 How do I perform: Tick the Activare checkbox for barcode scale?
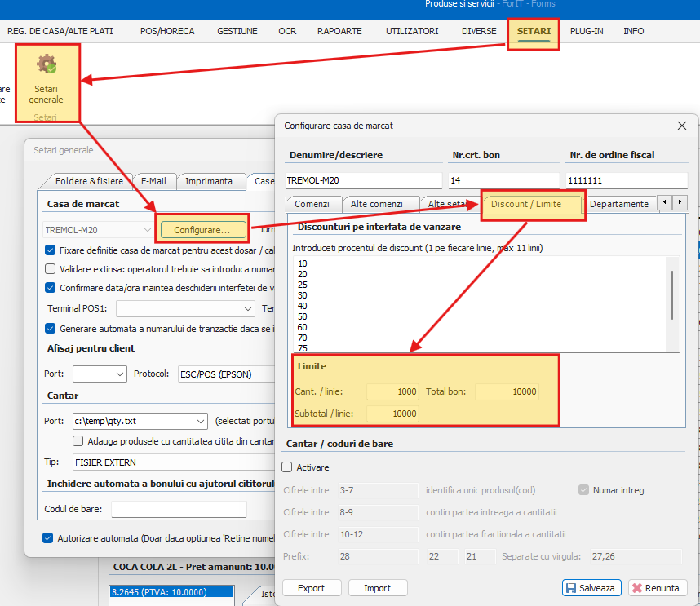287,467
